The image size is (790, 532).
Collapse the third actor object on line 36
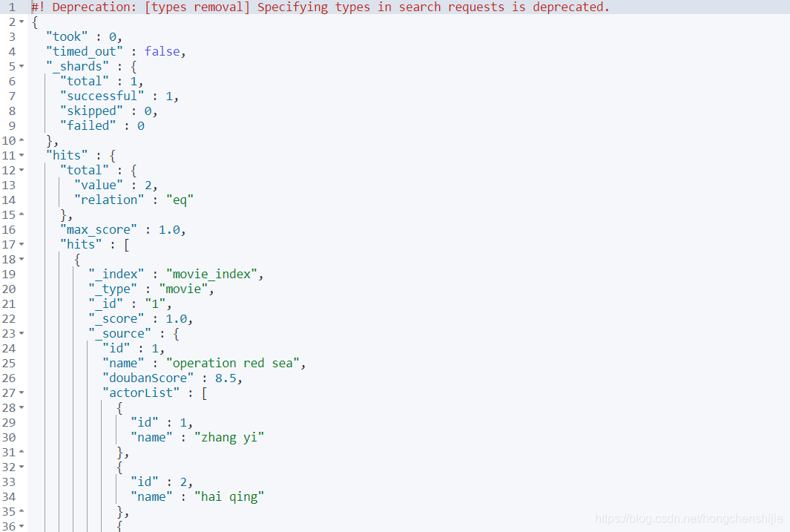coord(22,526)
